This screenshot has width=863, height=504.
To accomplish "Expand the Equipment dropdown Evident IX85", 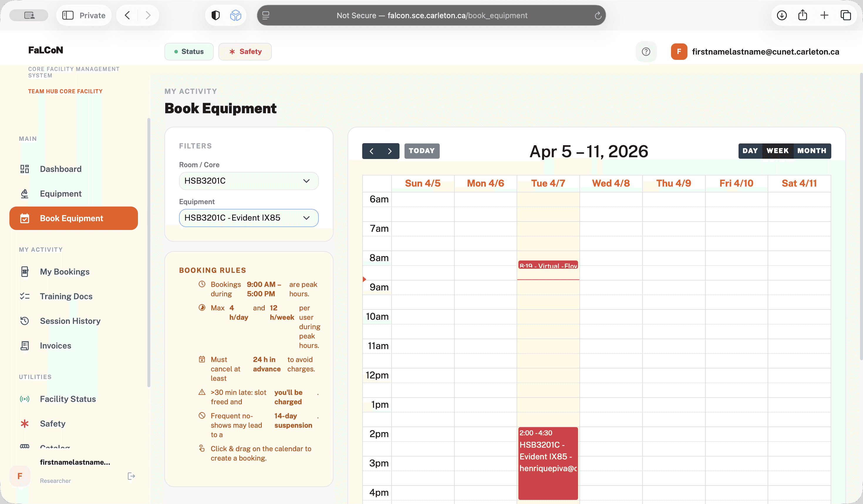I will click(249, 218).
